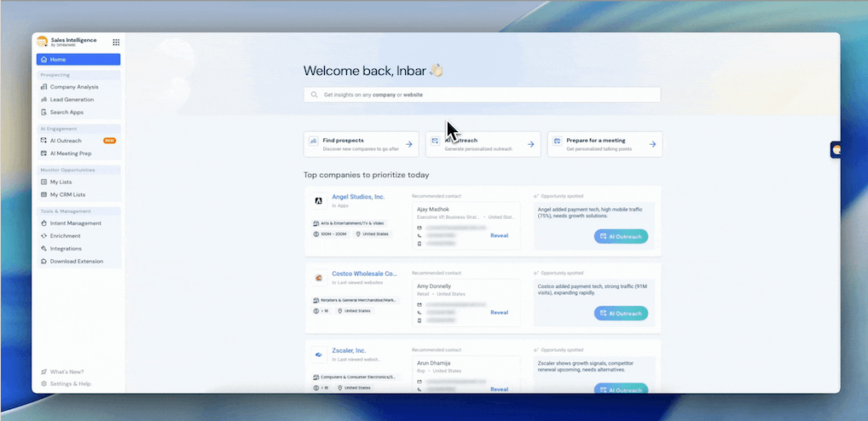Click the Enrichment refresh icon
Viewport: 868px width, 421px height.
(43, 236)
